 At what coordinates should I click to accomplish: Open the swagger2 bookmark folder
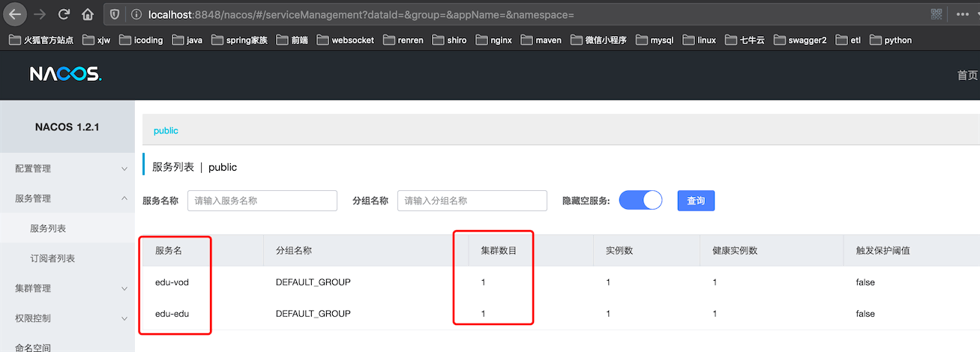[x=799, y=40]
